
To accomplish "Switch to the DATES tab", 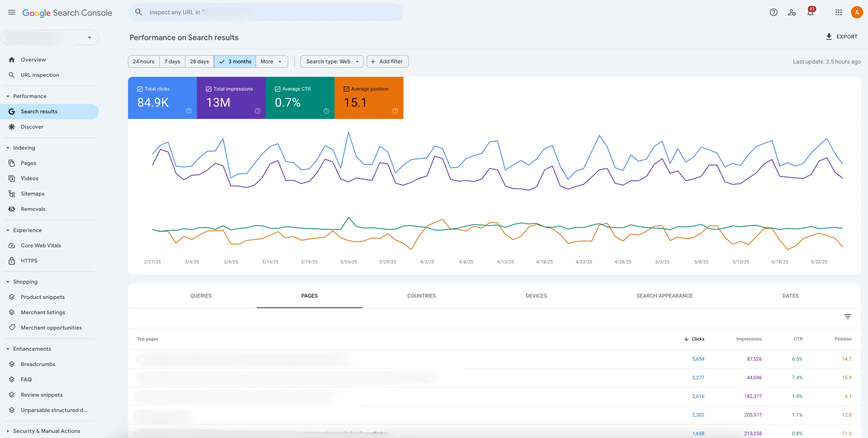I will [x=790, y=296].
